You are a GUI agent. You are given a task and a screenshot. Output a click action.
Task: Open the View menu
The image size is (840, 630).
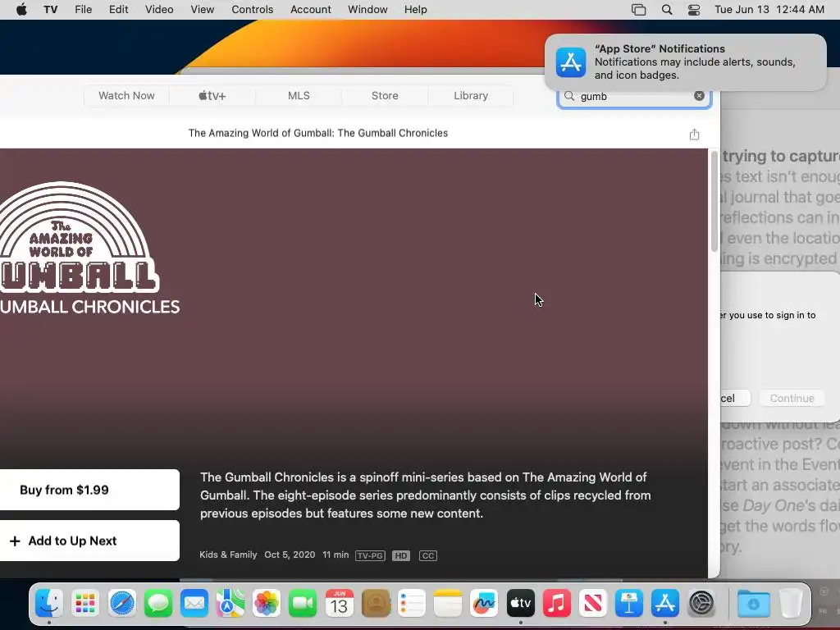pyautogui.click(x=203, y=10)
